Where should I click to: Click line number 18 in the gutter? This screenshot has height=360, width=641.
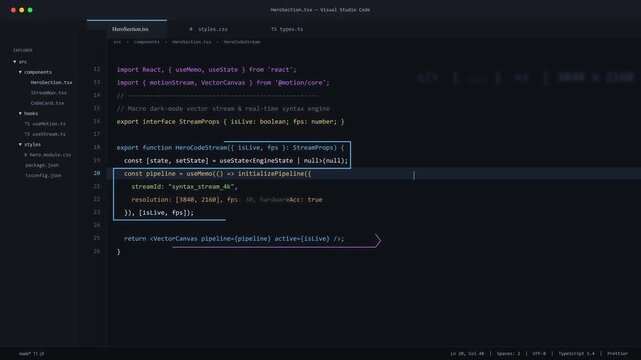[x=96, y=147]
